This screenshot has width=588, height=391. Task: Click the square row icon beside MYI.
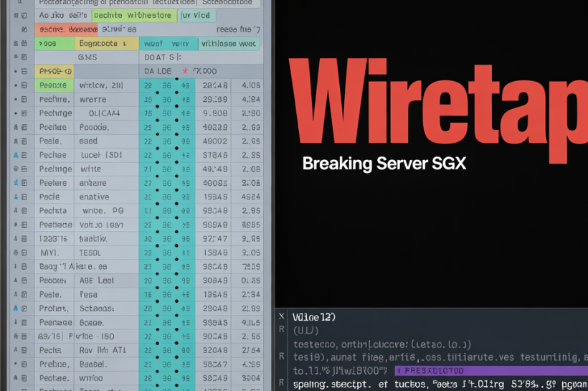pos(24,253)
